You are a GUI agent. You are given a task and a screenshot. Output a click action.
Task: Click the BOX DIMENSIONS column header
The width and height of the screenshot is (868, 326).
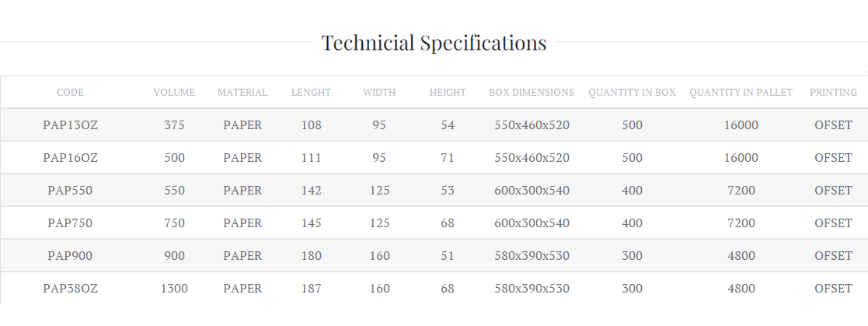(532, 93)
